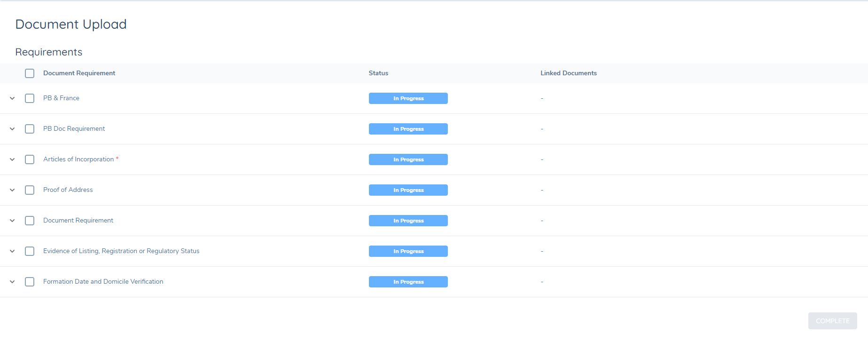Screen dimensions: 868x350
Task: Tick the Evidence of Listing checkbox
Action: [x=30, y=251]
